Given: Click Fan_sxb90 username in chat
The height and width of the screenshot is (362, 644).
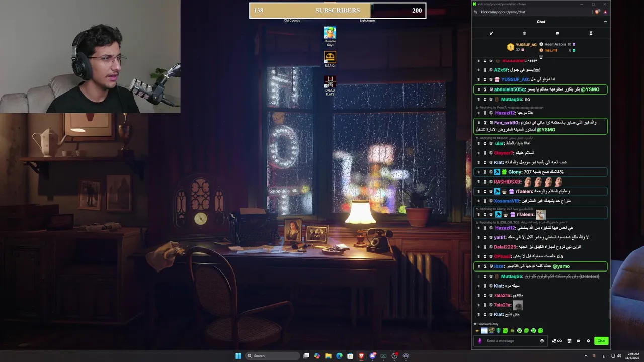Looking at the screenshot, I should 506,123.
